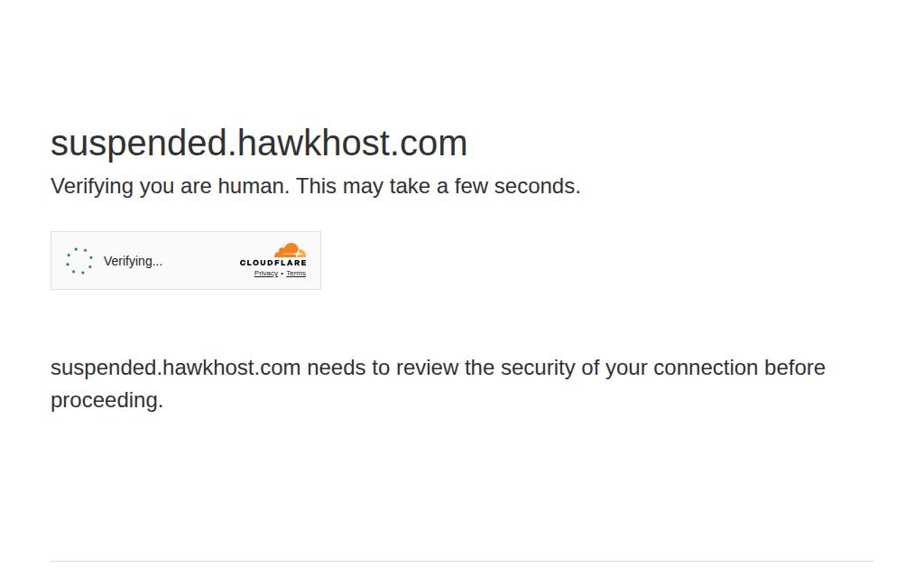924x568 pixels.
Task: Click ".com" at the end of the heading
Action: point(429,144)
